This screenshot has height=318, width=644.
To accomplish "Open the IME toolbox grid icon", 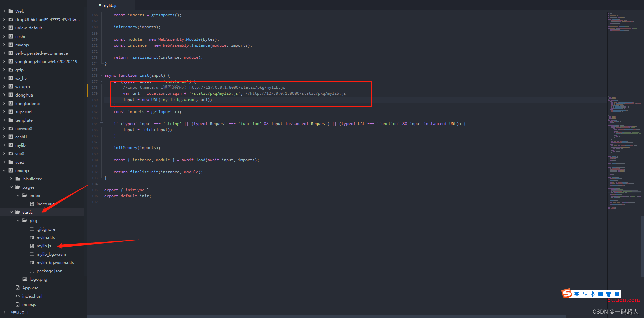I will (617, 294).
